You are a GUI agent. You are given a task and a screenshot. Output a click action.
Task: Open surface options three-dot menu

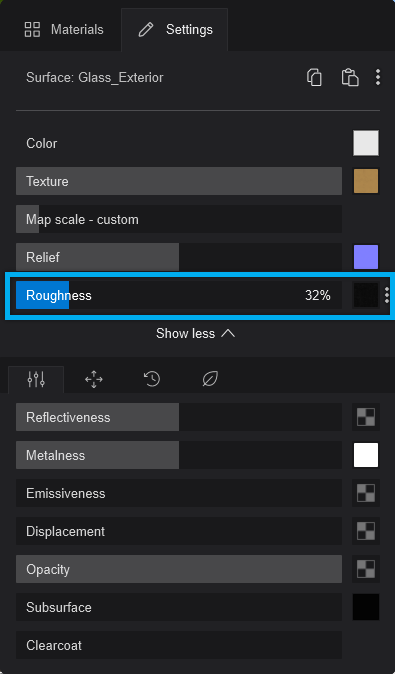tap(378, 78)
